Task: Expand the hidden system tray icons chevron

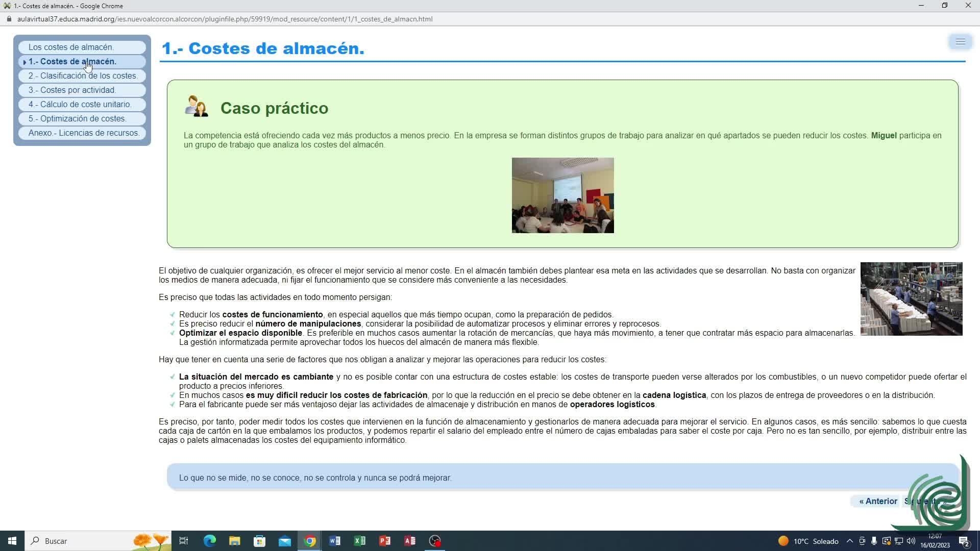Action: 849,541
